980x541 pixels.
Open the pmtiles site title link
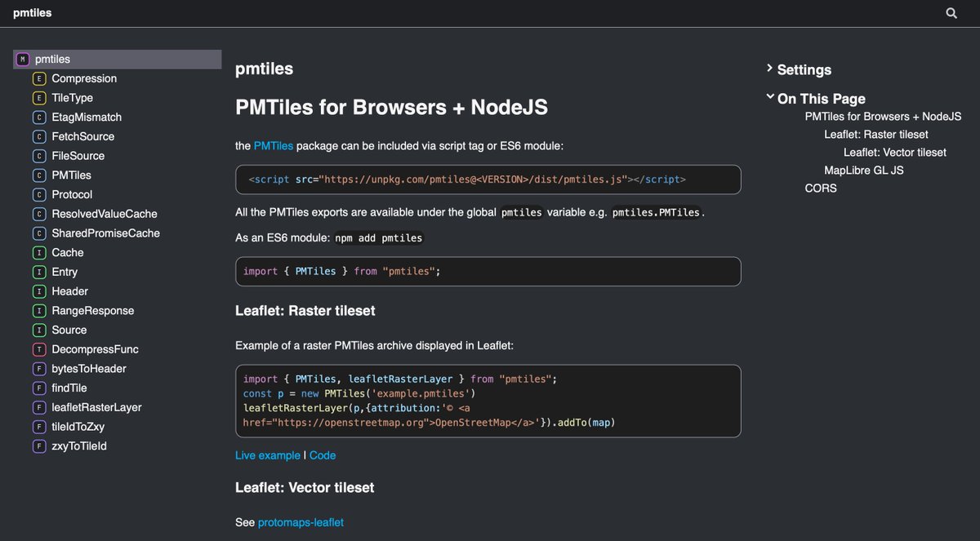pyautogui.click(x=33, y=13)
